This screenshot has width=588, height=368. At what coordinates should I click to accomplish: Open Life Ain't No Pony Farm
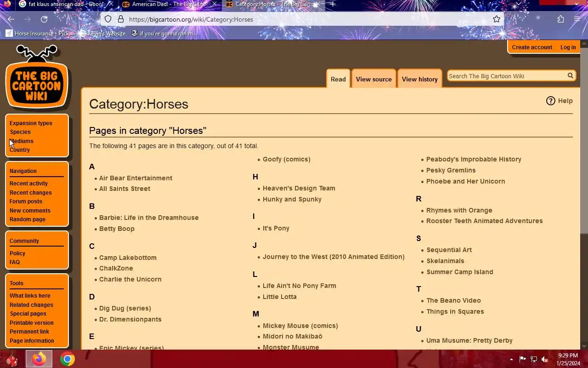[299, 286]
